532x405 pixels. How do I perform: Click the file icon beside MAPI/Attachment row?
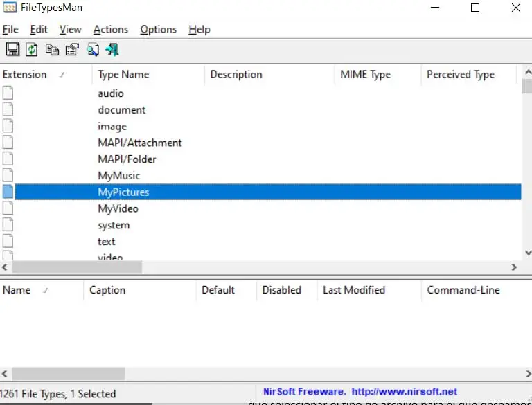(x=8, y=142)
